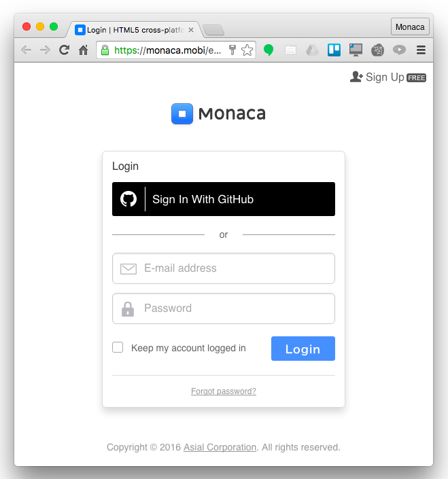The width and height of the screenshot is (448, 479).
Task: Click the browser back arrow
Action: point(27,50)
